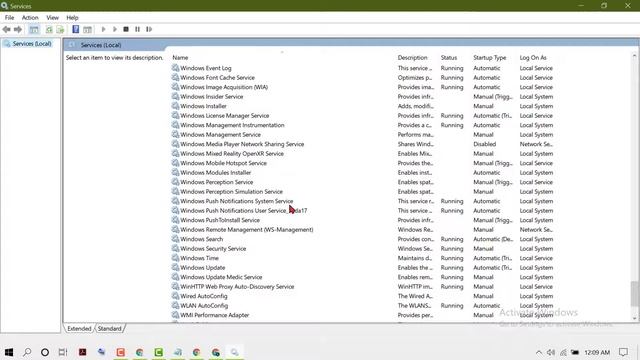Screen dimensions: 640x360
Task: Open the Action menu
Action: coord(30,18)
